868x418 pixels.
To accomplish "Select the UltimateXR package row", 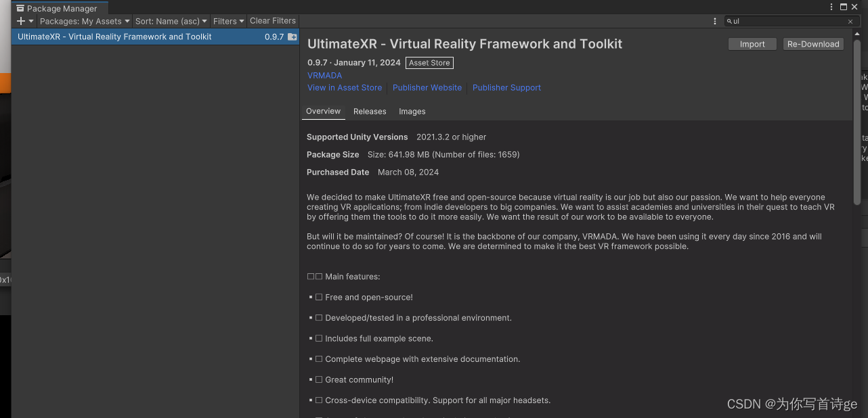I will coord(155,37).
